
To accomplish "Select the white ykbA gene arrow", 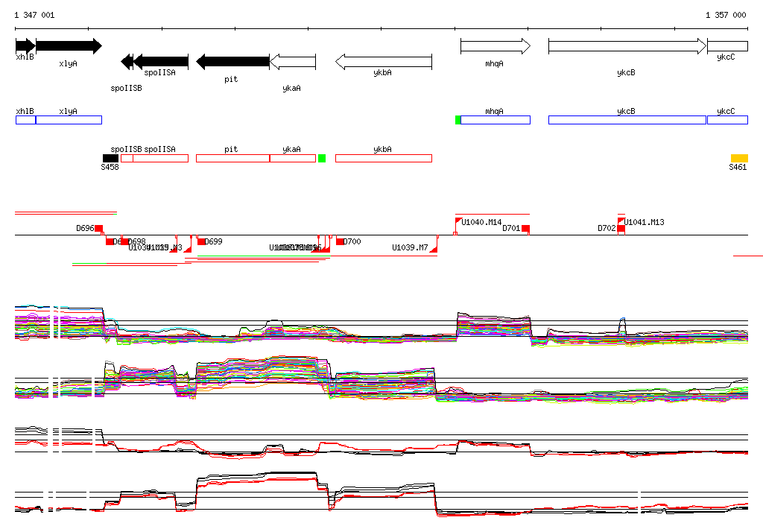I will (383, 62).
